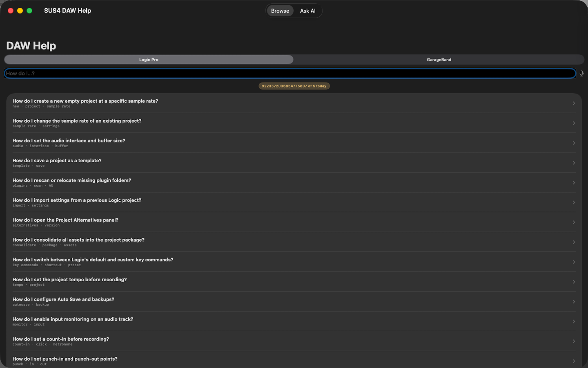Click the "of 5 today" usage badge

tap(294, 86)
